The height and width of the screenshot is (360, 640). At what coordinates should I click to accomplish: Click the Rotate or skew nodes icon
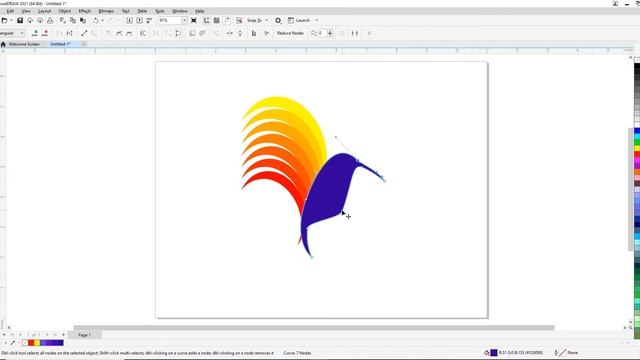202,33
